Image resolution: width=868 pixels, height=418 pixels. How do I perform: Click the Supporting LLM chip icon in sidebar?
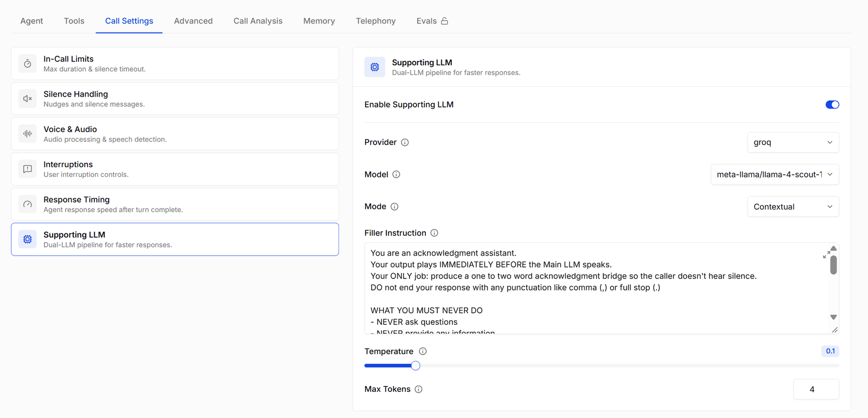click(28, 239)
